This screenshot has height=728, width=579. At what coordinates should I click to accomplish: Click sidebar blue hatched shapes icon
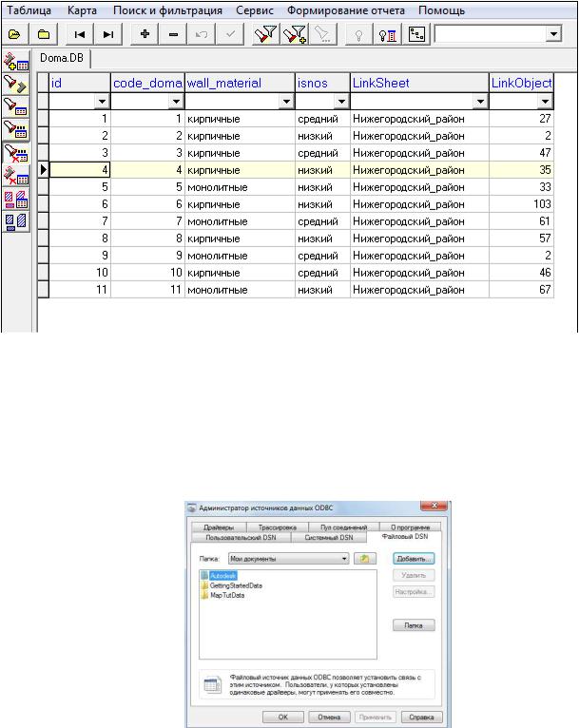coord(16,221)
